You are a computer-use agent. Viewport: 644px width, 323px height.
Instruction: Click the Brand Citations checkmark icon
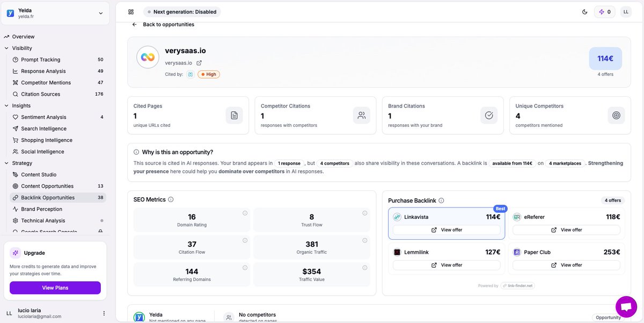489,115
